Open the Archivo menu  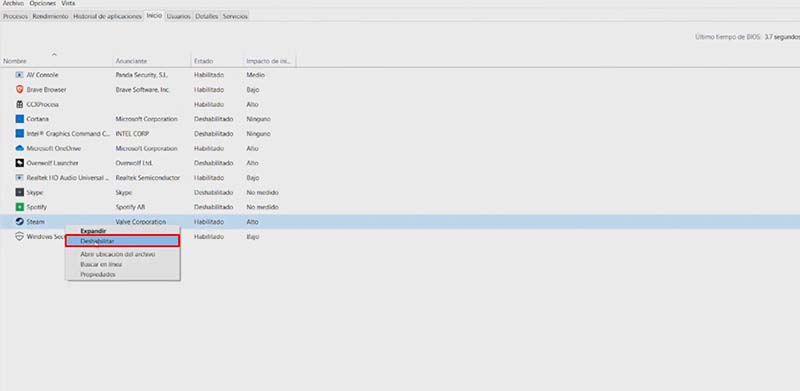(x=13, y=3)
